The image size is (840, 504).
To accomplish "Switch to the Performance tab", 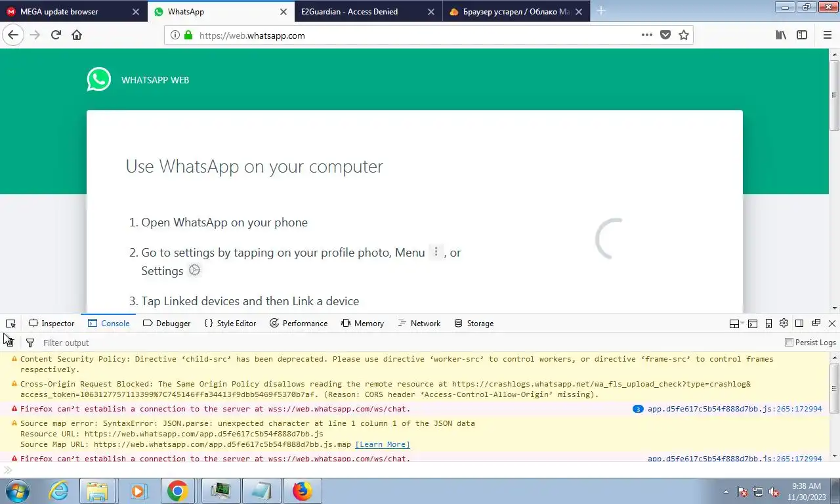I will (x=299, y=324).
